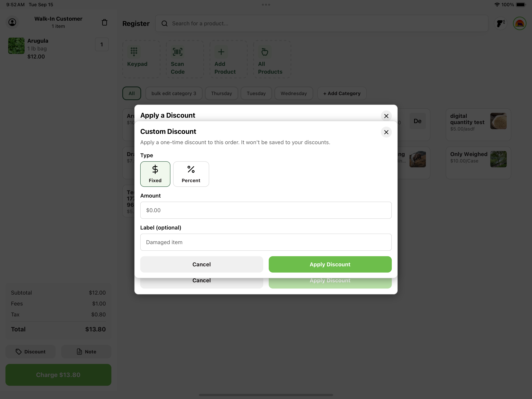Click the Total $13.80 amount
Viewport: 532px width, 399px height.
pos(95,329)
